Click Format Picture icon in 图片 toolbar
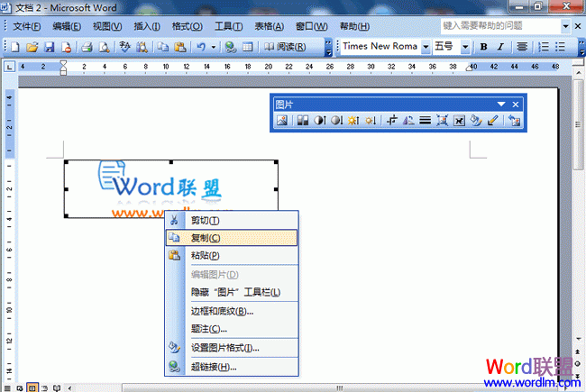The image size is (586, 392). point(476,121)
